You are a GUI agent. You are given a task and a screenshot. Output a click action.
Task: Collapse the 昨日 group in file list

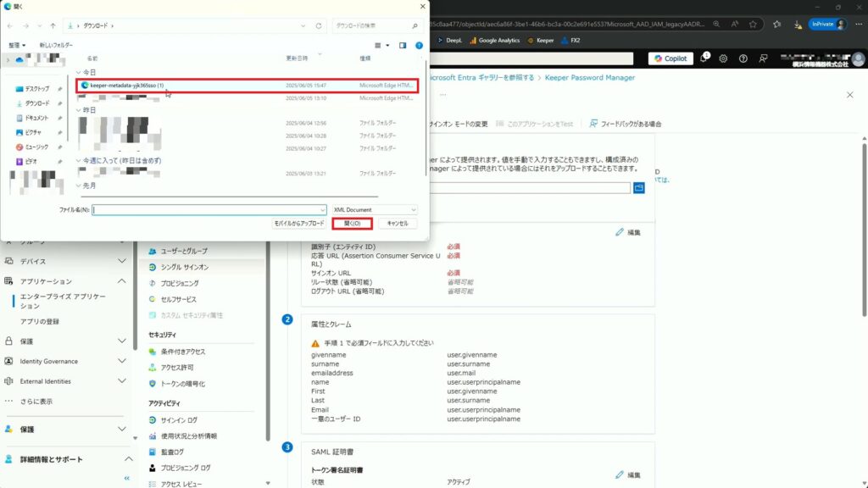click(x=79, y=110)
